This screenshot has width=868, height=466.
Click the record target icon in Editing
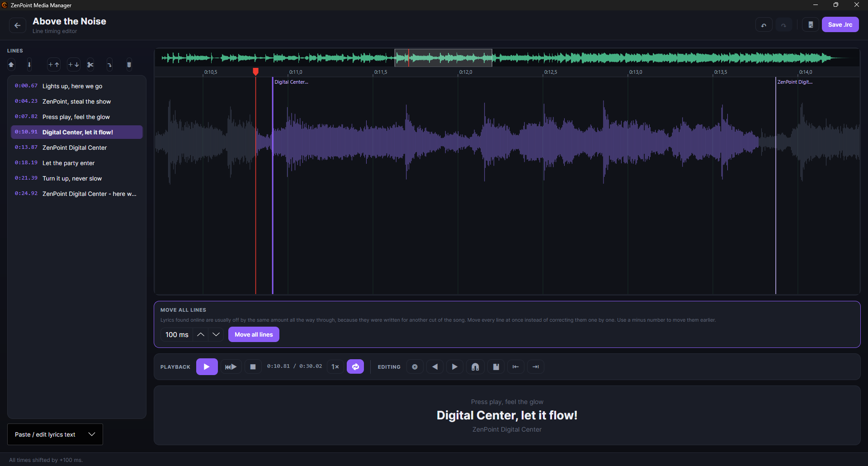point(415,367)
